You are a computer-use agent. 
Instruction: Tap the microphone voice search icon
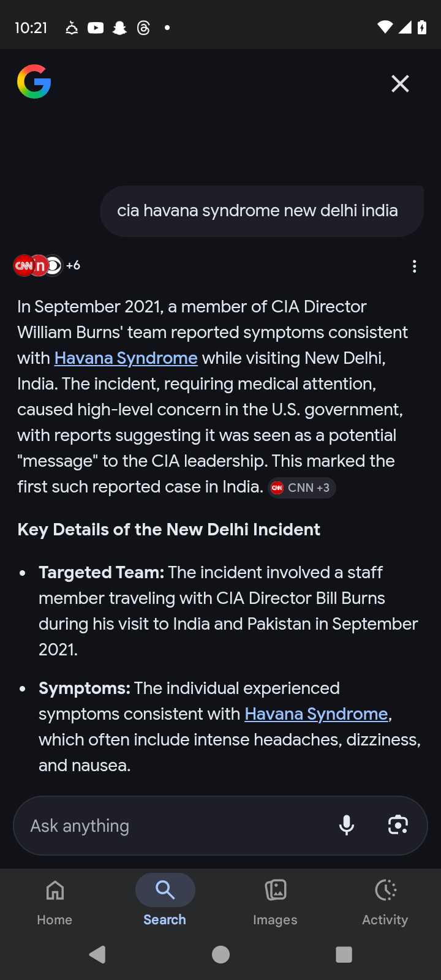click(x=347, y=825)
